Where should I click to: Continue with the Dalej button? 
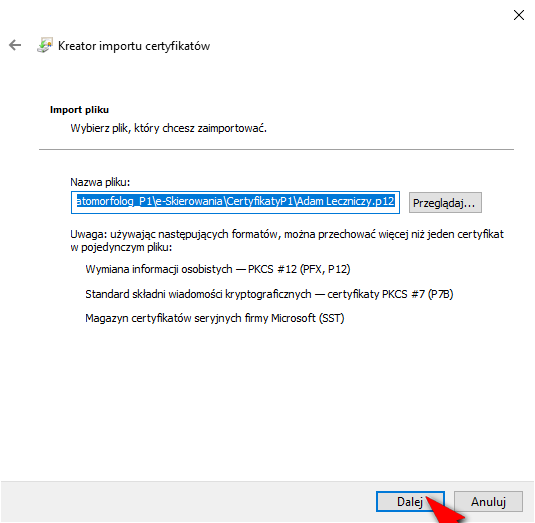pos(410,502)
